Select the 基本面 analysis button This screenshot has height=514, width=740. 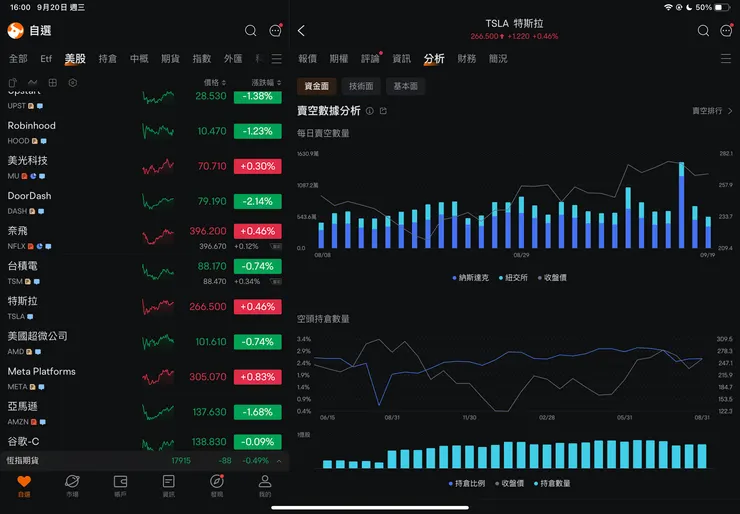405,86
